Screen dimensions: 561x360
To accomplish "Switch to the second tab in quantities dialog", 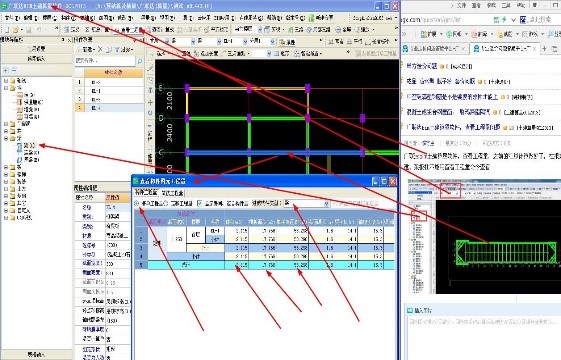I will coord(173,193).
